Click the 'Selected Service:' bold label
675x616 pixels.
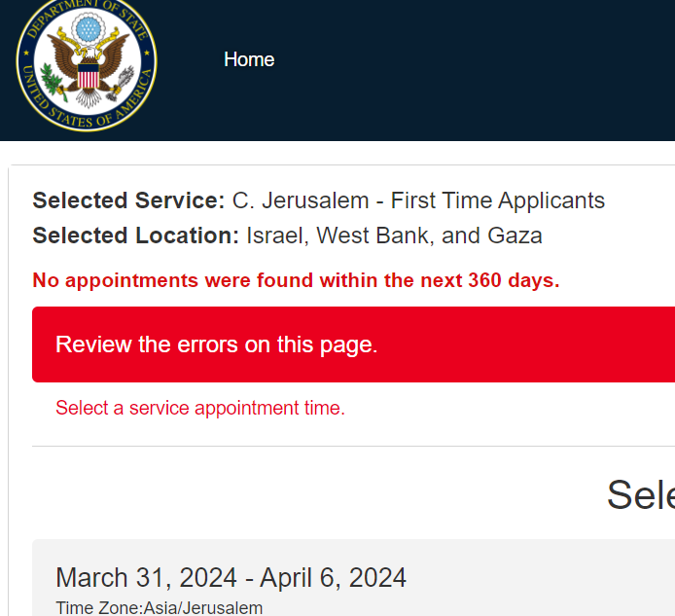[x=128, y=200]
